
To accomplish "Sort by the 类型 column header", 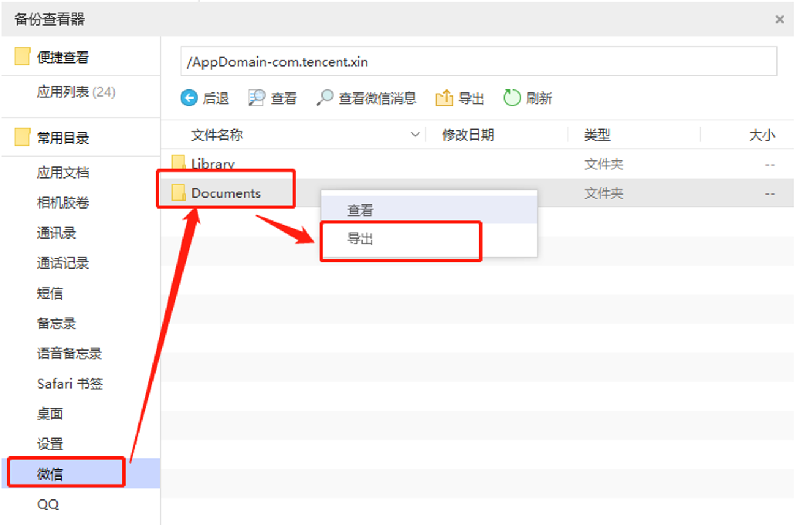I will (x=597, y=135).
